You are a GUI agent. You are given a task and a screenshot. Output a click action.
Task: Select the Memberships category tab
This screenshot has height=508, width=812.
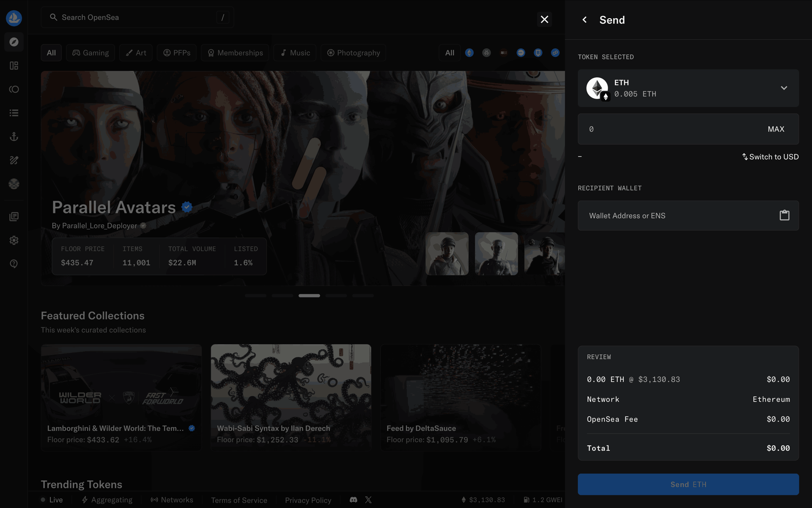[x=235, y=53]
